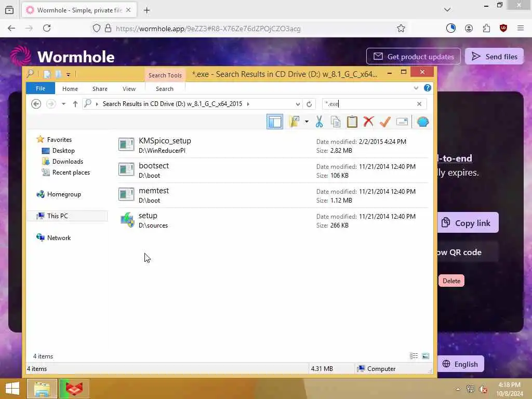Image resolution: width=532 pixels, height=399 pixels.
Task: Open the Firefox hamburger application menu
Action: tap(521, 29)
